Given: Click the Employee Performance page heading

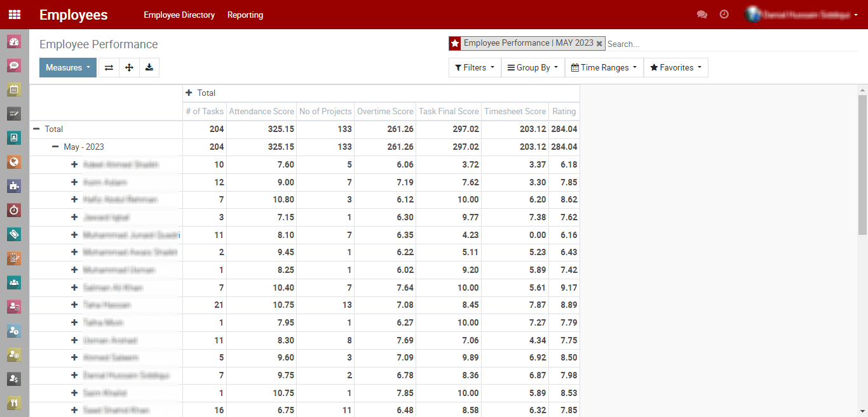Looking at the screenshot, I should (x=98, y=44).
